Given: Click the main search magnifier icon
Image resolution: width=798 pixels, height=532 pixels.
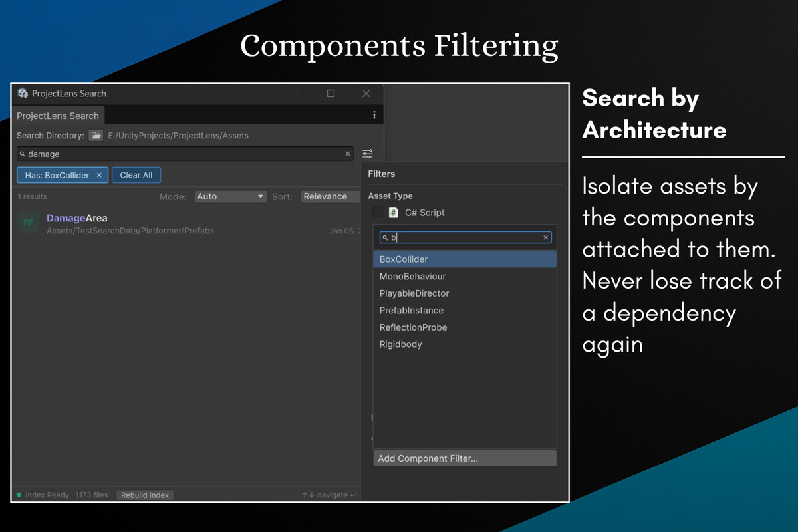Looking at the screenshot, I should [x=23, y=154].
